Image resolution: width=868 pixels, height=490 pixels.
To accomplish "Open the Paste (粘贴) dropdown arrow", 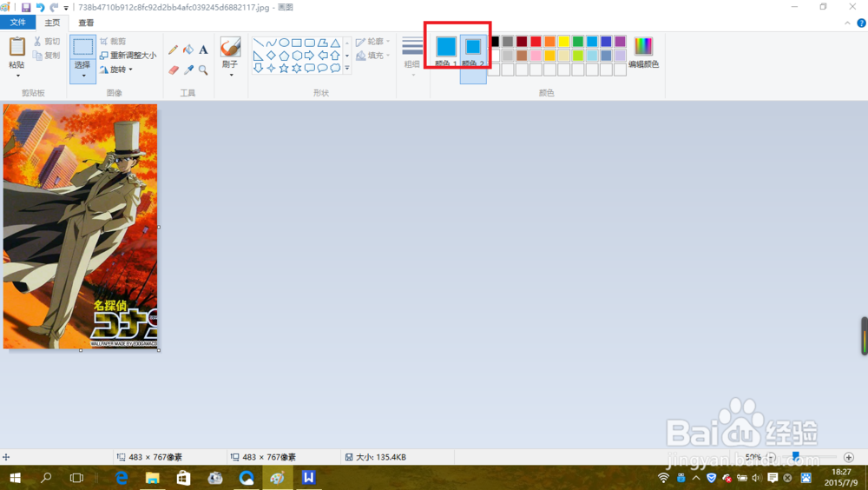I will coord(17,76).
